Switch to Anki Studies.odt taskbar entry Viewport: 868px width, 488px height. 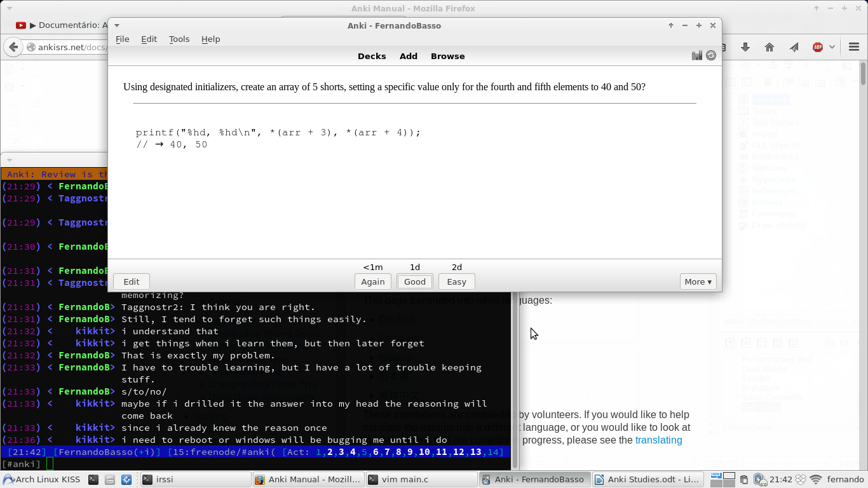pos(648,480)
